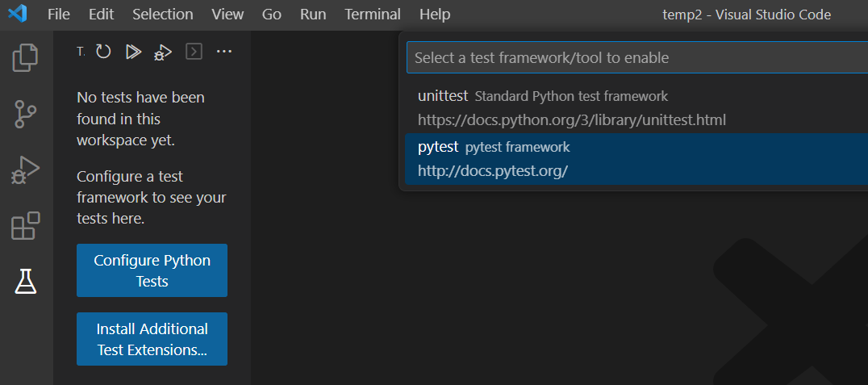
Task: Open the File menu
Action: point(59,15)
